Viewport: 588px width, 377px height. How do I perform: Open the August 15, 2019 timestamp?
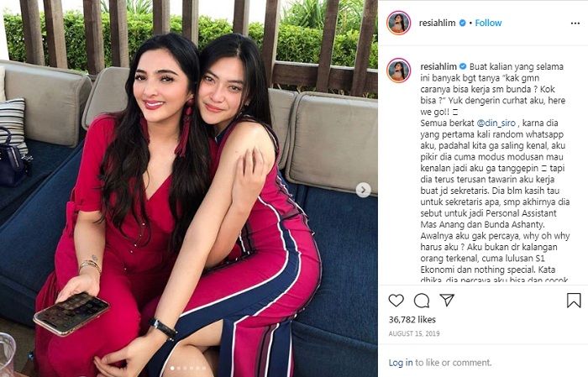click(414, 333)
